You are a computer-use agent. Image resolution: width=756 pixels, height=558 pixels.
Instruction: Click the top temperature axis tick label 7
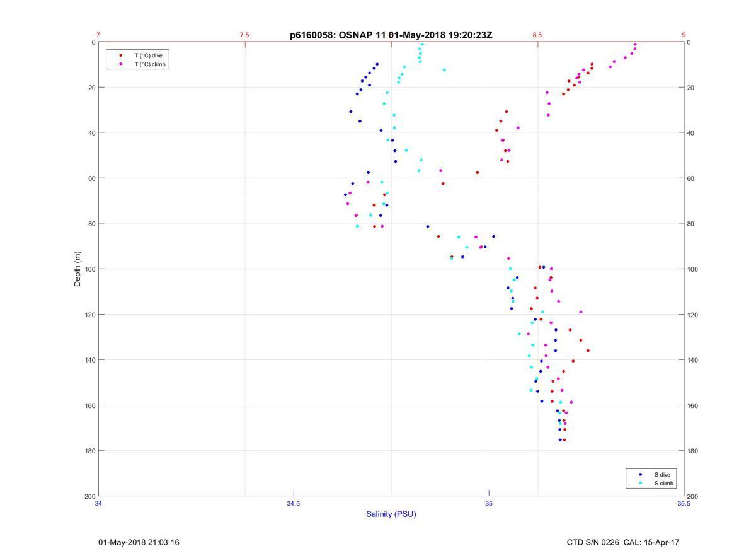98,35
